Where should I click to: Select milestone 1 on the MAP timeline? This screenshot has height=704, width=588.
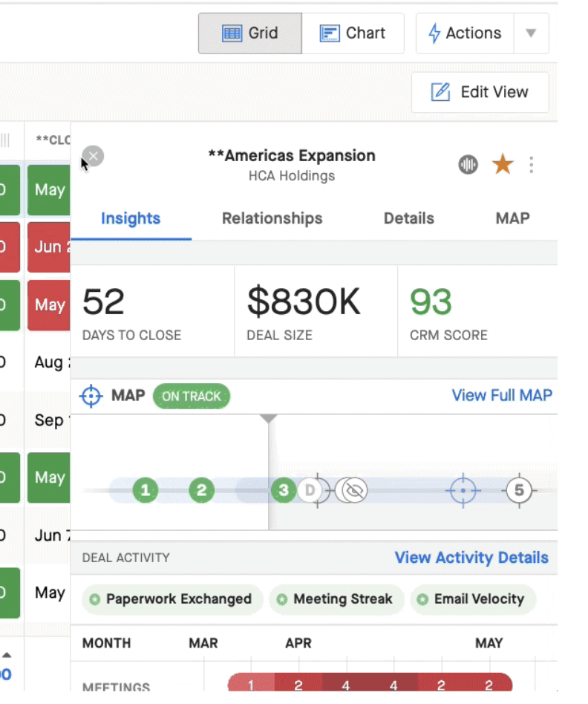[x=146, y=490]
